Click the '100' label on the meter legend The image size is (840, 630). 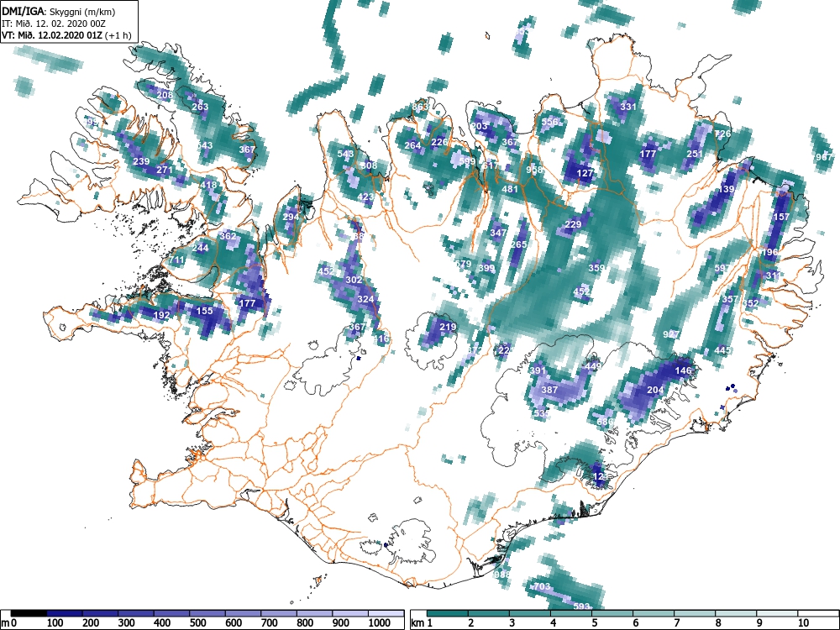[x=55, y=623]
